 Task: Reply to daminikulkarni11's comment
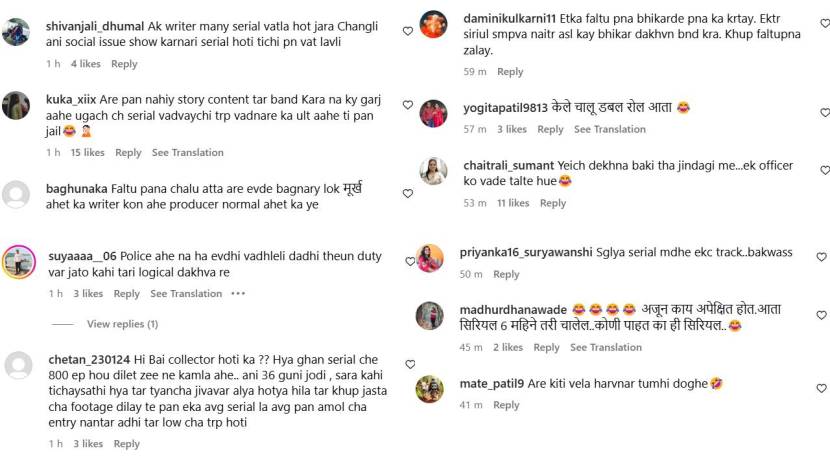pyautogui.click(x=510, y=71)
